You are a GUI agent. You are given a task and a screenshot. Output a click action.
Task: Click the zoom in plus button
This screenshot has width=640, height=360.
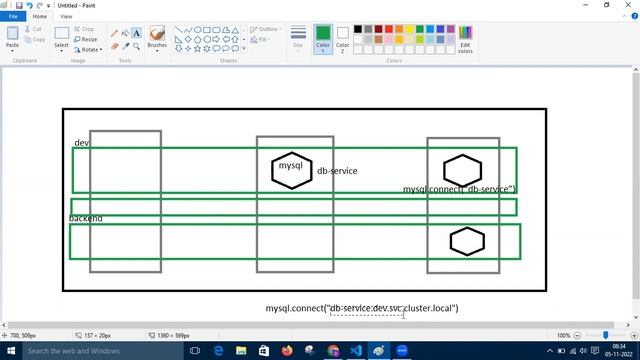click(x=634, y=335)
